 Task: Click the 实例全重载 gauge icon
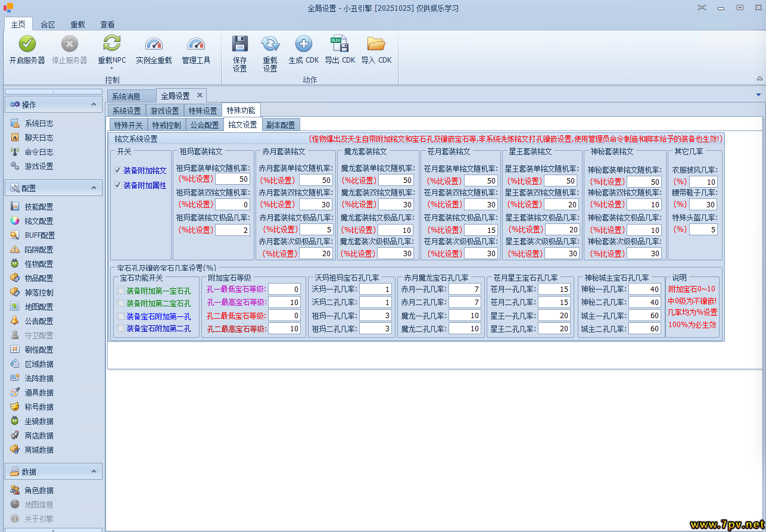[154, 44]
